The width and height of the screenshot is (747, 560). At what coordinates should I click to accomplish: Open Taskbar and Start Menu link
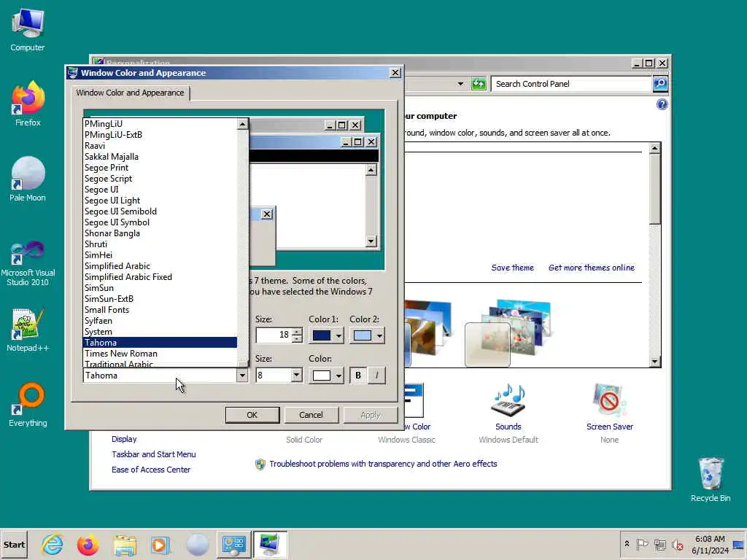click(x=153, y=454)
